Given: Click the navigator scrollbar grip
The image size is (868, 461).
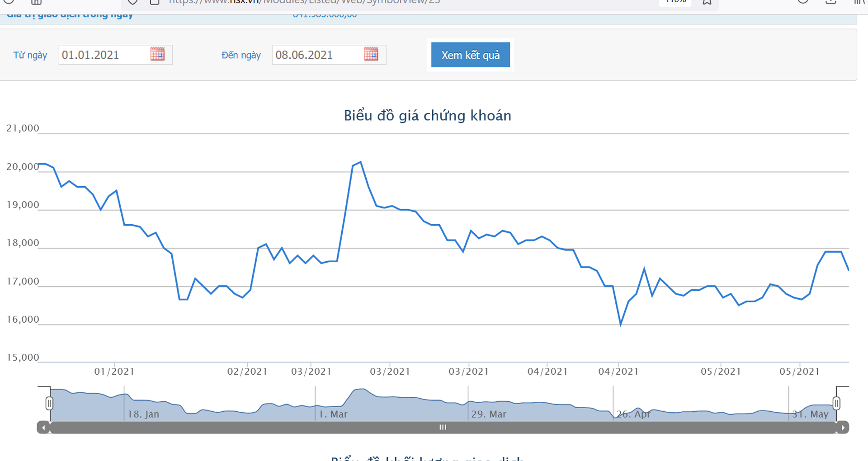Looking at the screenshot, I should (443, 428).
